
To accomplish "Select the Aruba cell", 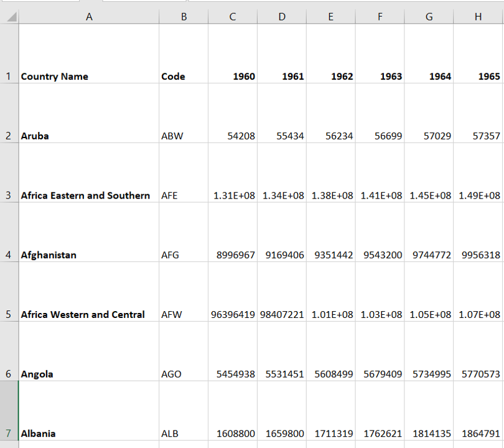I will point(89,113).
